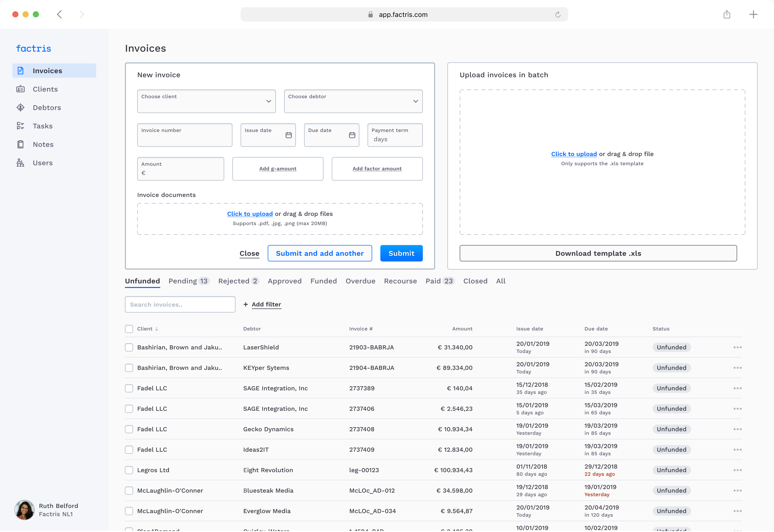Screen dimensions: 774x532
Task: Open the Users page
Action: point(43,163)
